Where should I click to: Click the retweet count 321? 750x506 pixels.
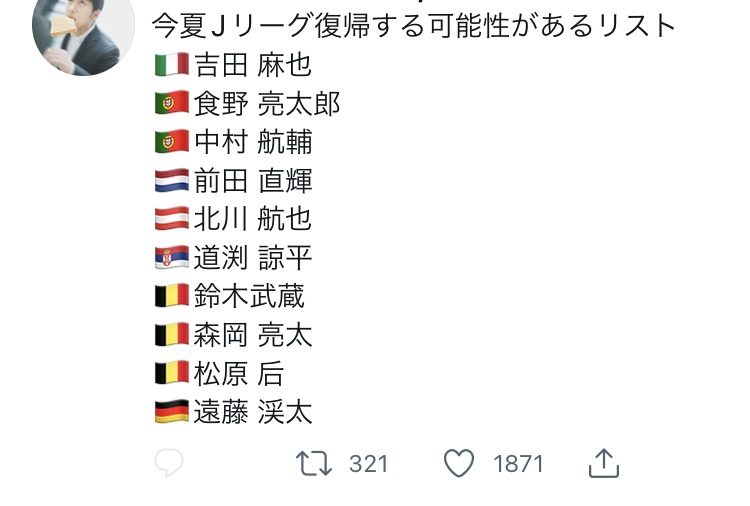click(x=368, y=464)
